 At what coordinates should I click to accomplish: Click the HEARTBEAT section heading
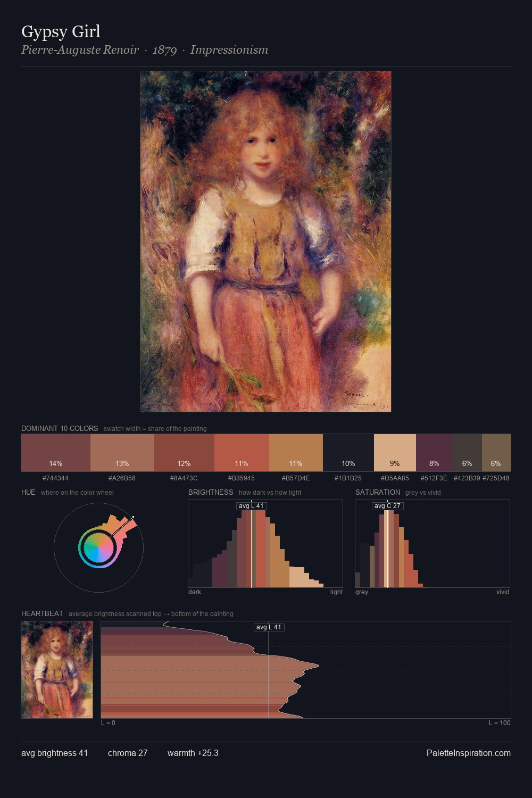tap(42, 614)
